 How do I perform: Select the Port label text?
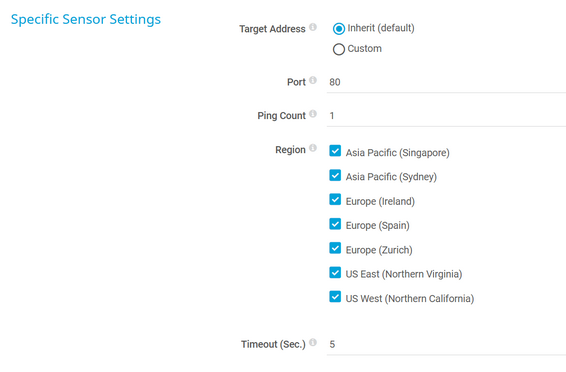click(296, 82)
